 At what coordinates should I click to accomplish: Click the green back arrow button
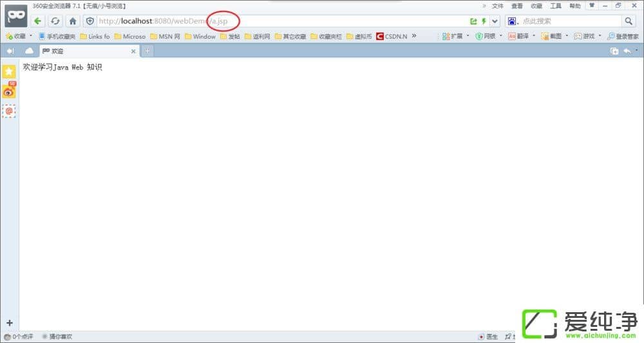[38, 21]
